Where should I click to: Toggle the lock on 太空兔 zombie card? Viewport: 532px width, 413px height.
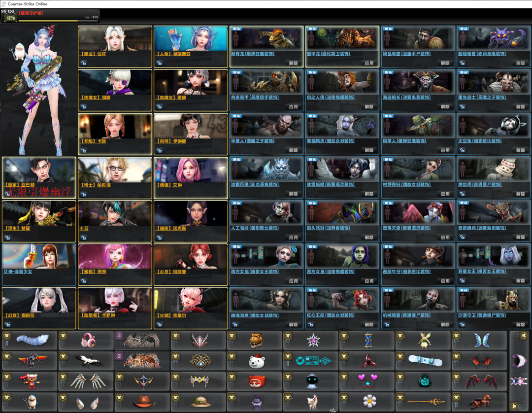click(x=462, y=150)
